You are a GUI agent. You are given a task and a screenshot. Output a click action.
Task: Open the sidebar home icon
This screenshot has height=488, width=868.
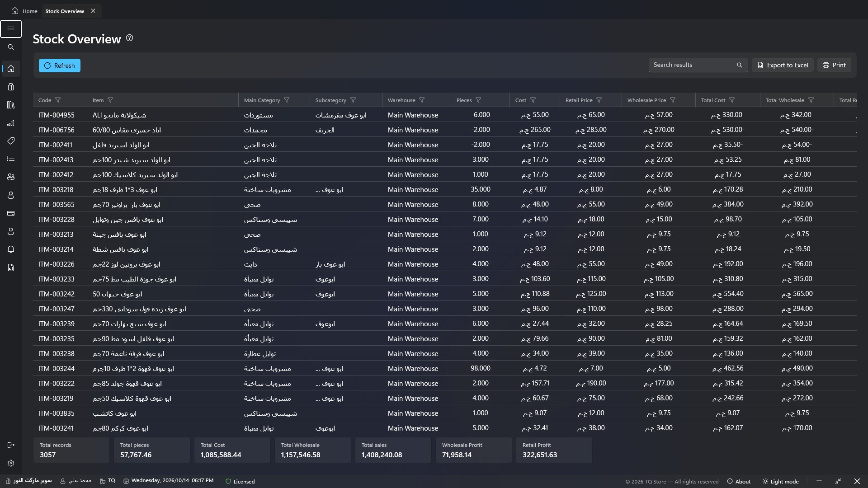[x=11, y=69]
